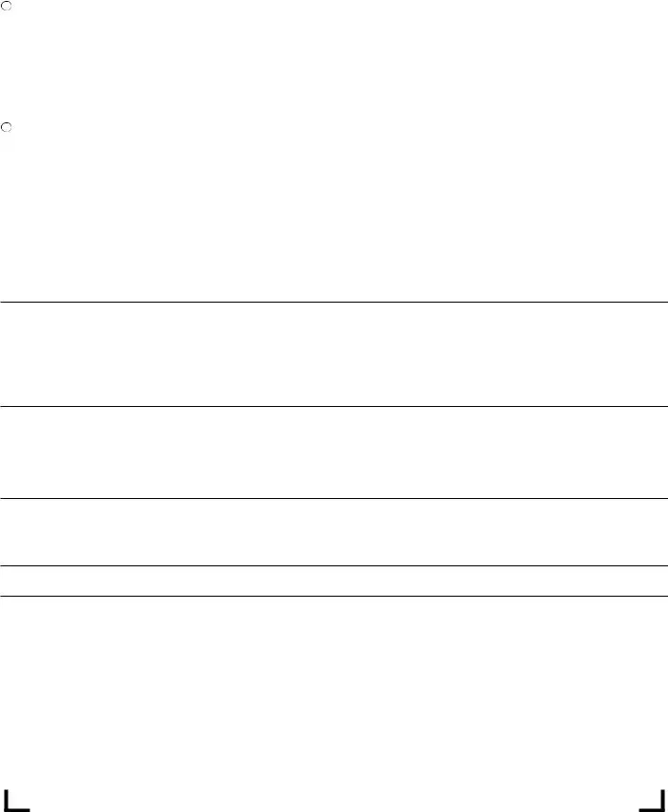Click blank area between second circle and first line
This screenshot has height=812, width=668.
pyautogui.click(x=334, y=214)
